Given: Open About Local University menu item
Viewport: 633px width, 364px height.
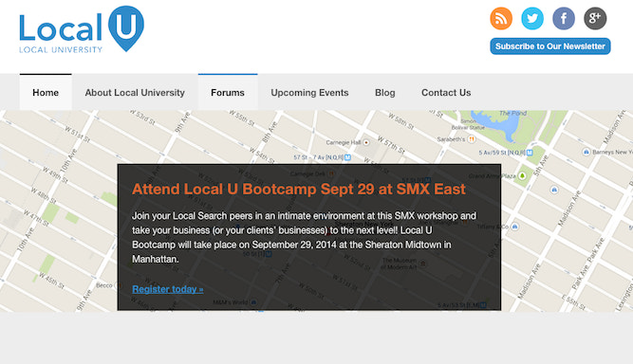Looking at the screenshot, I should 135,92.
